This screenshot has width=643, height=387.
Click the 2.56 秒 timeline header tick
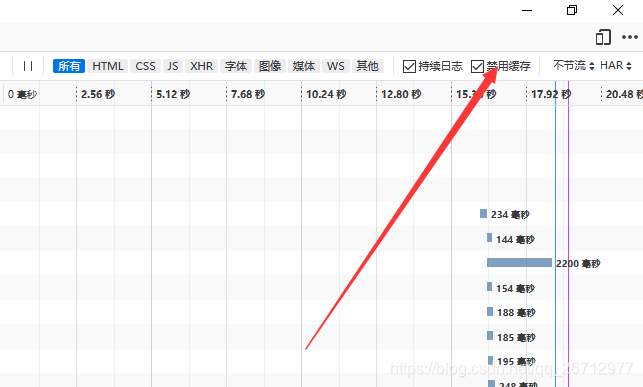[98, 94]
